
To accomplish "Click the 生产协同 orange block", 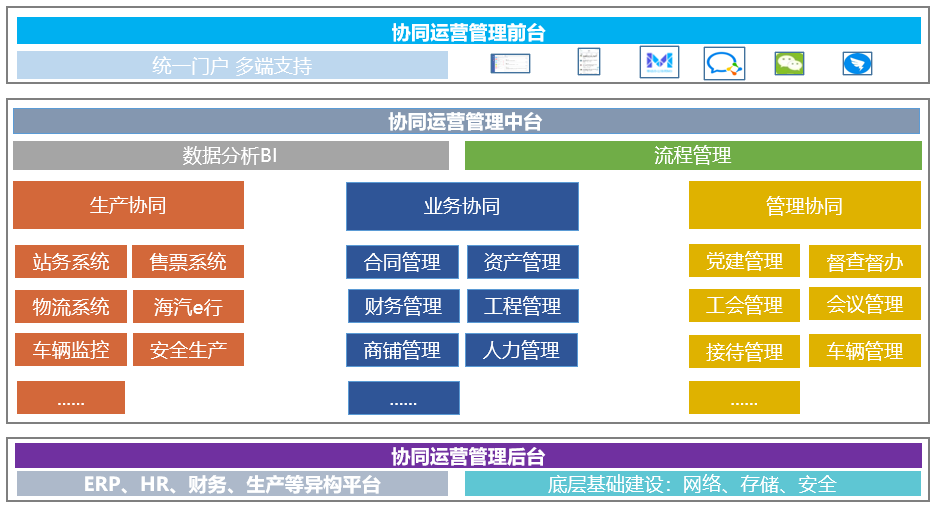I will point(128,206).
